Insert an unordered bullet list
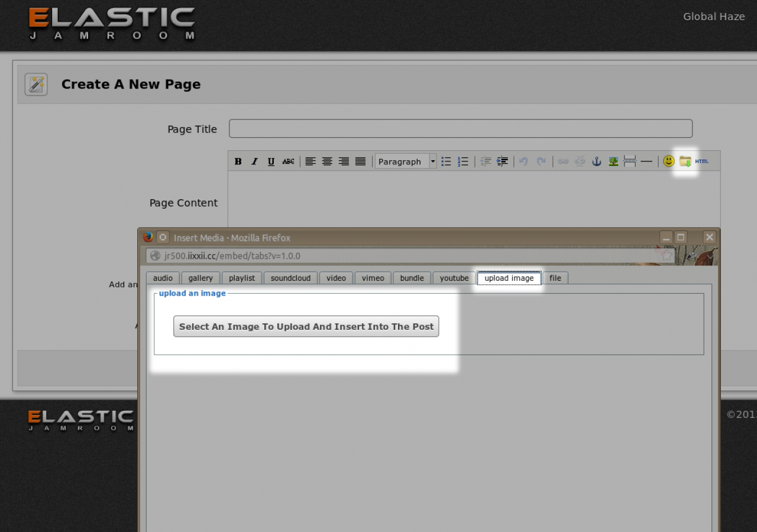Image resolution: width=757 pixels, height=532 pixels. coord(446,161)
